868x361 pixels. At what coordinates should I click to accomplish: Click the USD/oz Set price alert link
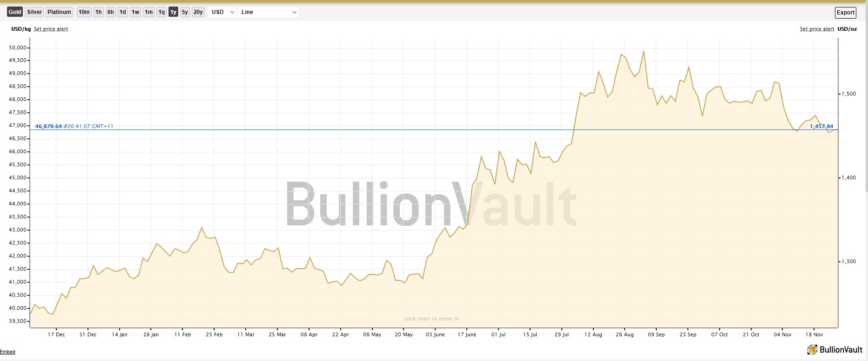point(817,29)
